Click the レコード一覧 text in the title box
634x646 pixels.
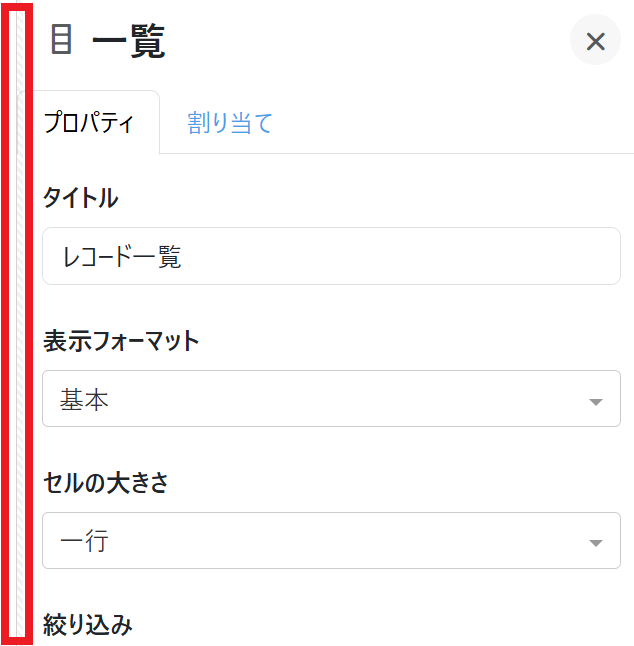click(x=121, y=257)
